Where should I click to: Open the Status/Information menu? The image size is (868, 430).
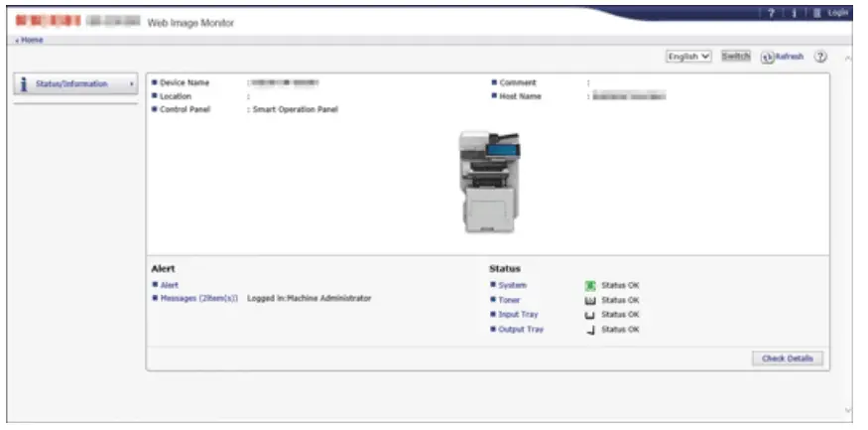(75, 84)
